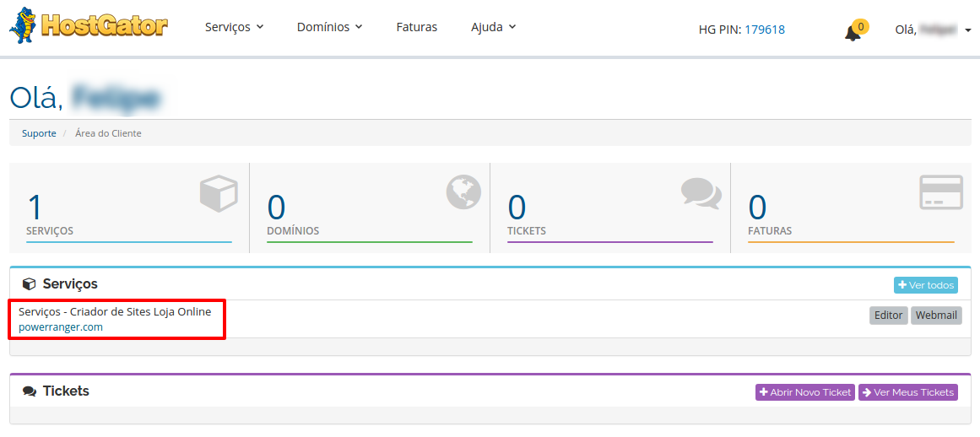The image size is (980, 437).
Task: Click the HostGator logo
Action: 89,25
